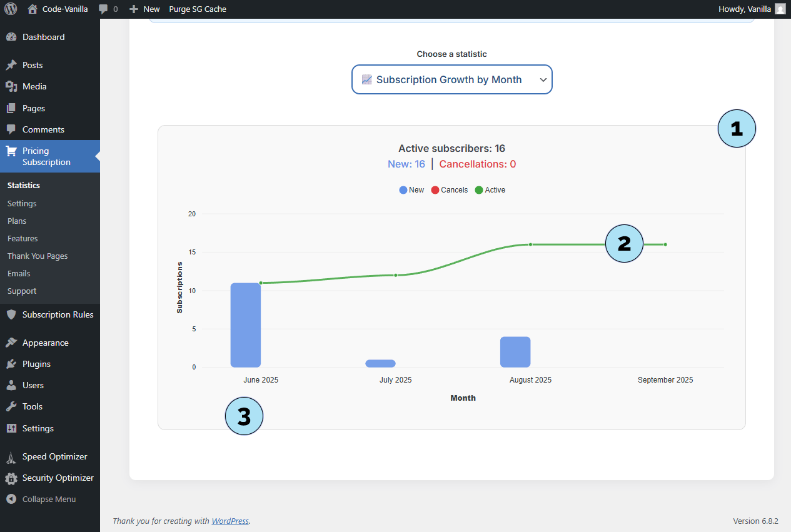The height and width of the screenshot is (532, 791).
Task: Open the Code-Vanilla site home icon
Action: click(x=33, y=9)
